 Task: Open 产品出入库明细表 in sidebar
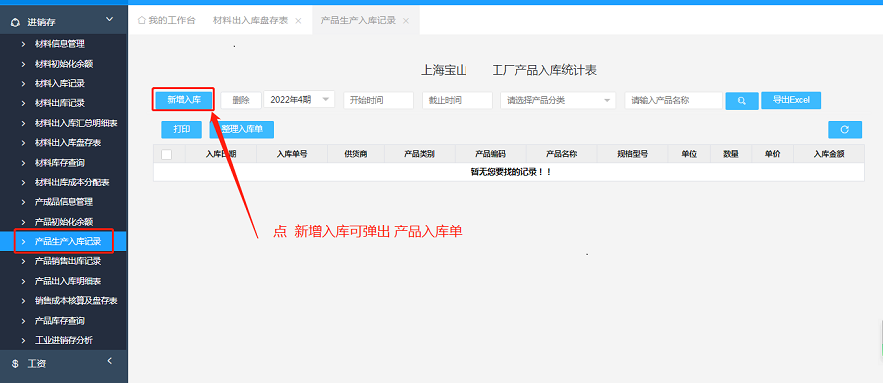click(x=68, y=281)
